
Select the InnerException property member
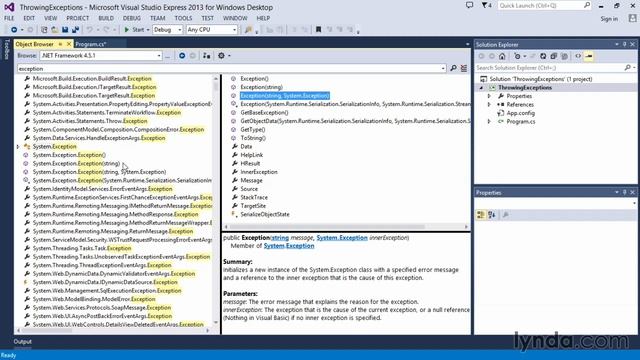259,172
